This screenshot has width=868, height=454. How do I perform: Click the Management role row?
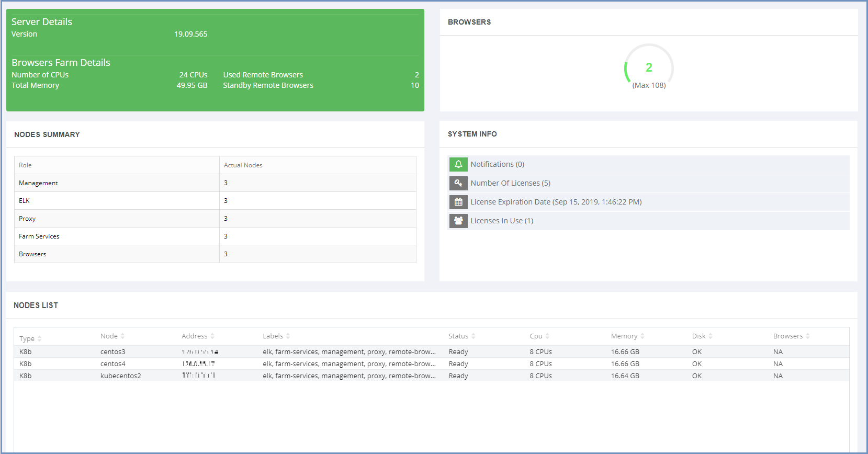215,183
